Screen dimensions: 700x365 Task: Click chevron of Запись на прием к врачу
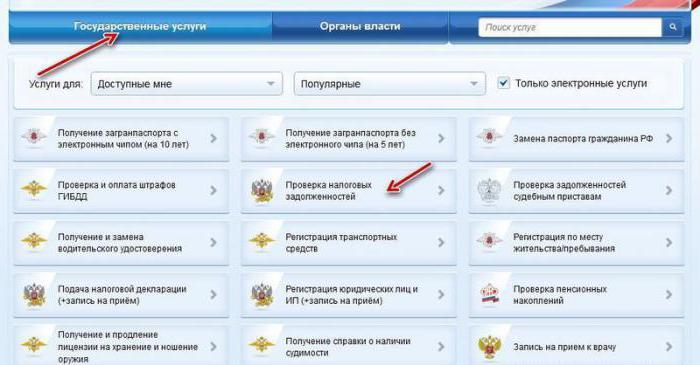point(669,347)
